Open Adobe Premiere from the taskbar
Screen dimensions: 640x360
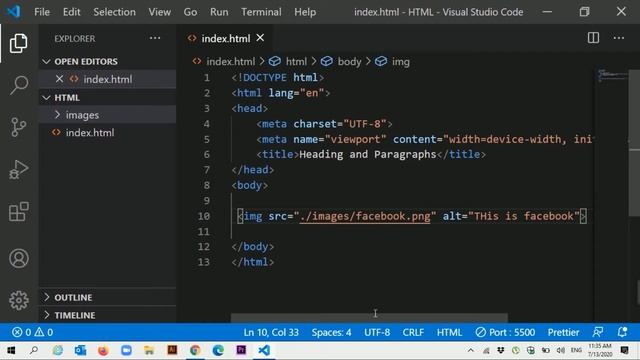(241, 350)
